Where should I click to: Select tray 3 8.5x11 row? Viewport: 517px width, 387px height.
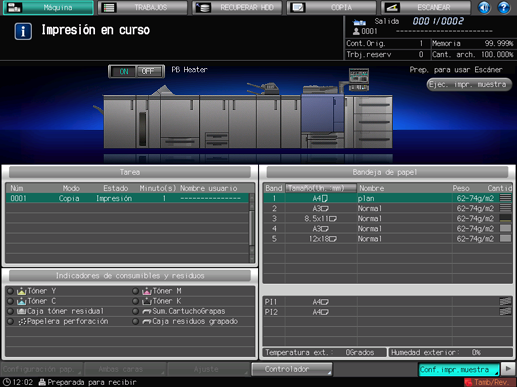388,219
